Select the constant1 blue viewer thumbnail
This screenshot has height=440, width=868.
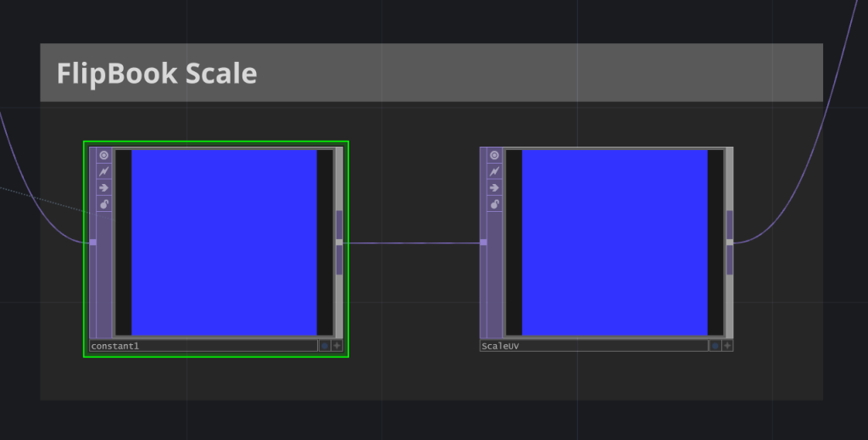224,243
